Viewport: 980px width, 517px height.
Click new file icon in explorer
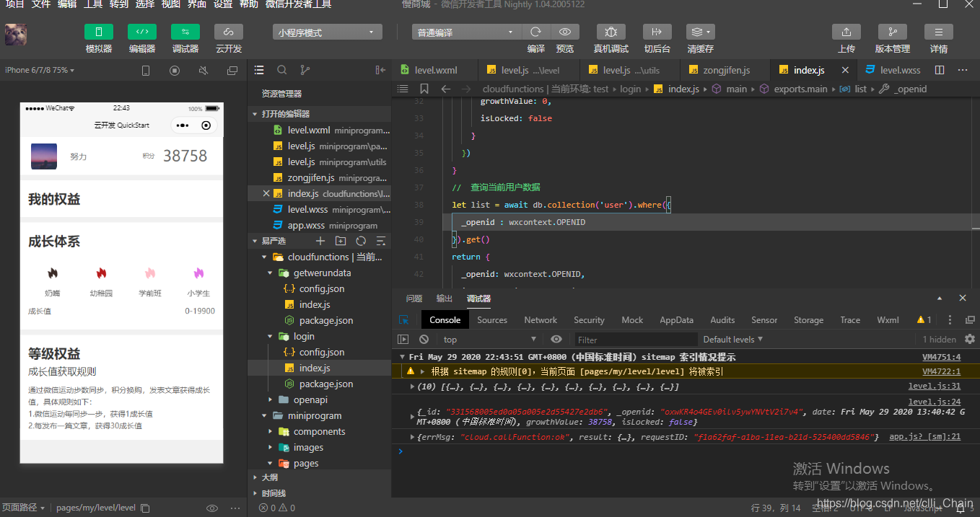(x=320, y=241)
